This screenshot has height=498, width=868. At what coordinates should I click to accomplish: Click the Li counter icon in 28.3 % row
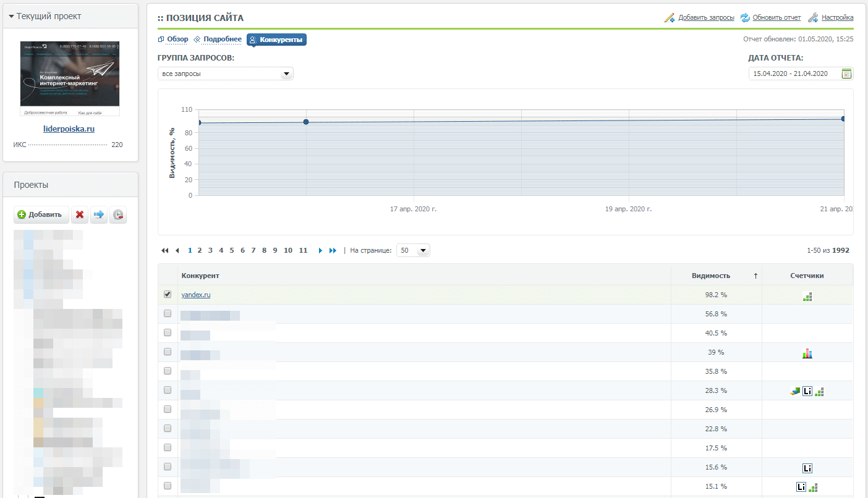coord(807,391)
